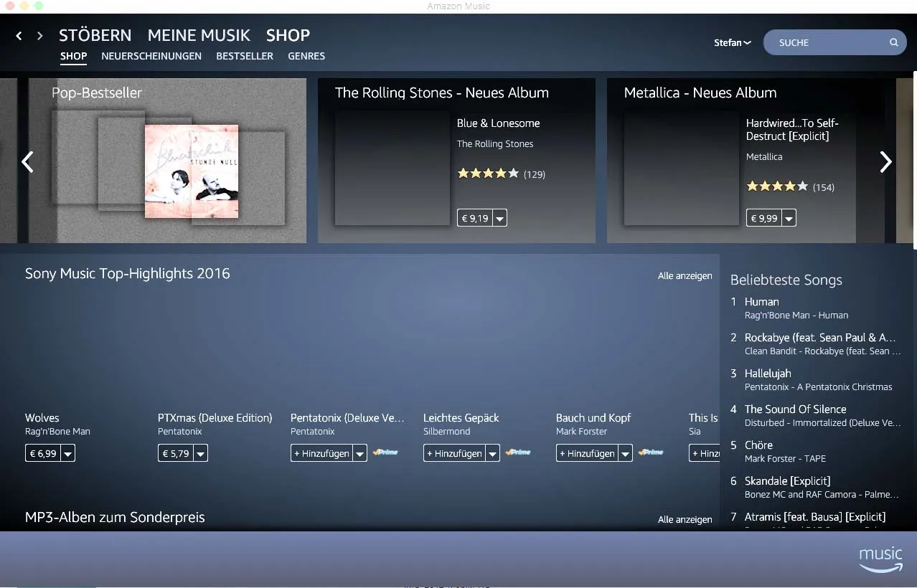Buy PTXmas Deluxe Edition for € 5,79
This screenshot has height=588, width=917.
tap(175, 454)
